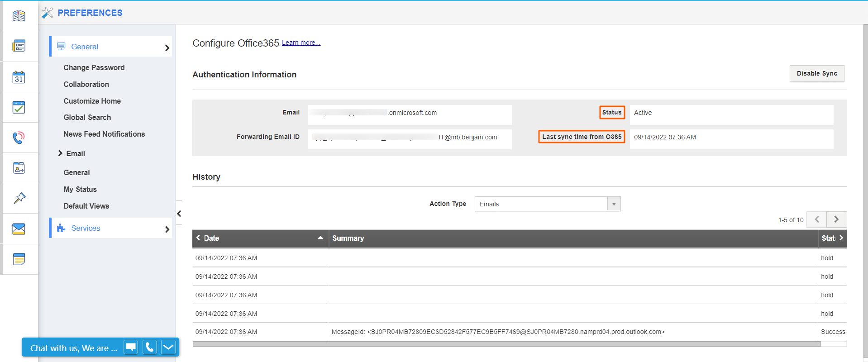This screenshot has width=868, height=362.
Task: Open the Action Type Emails dropdown
Action: click(548, 204)
